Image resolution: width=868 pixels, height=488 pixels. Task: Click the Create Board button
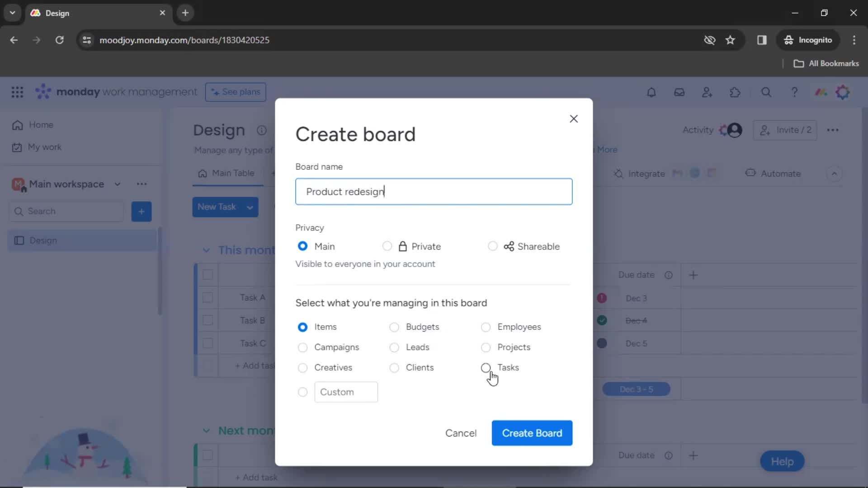(x=532, y=433)
